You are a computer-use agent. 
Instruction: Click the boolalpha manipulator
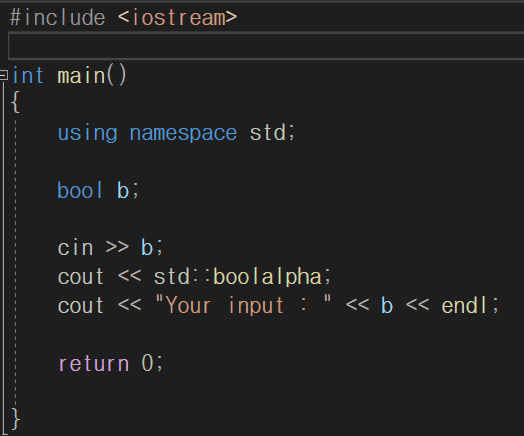pyautogui.click(x=268, y=278)
